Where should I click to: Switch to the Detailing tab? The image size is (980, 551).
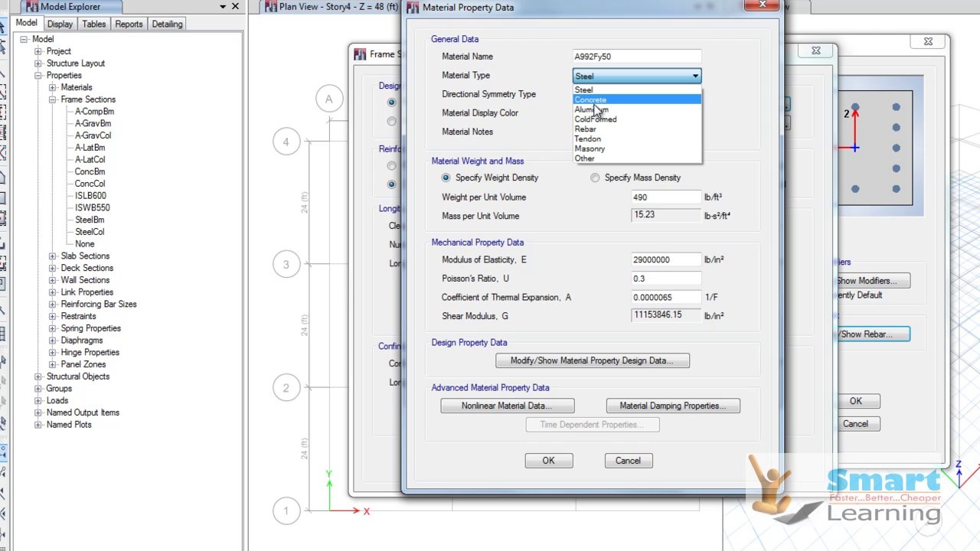click(167, 24)
